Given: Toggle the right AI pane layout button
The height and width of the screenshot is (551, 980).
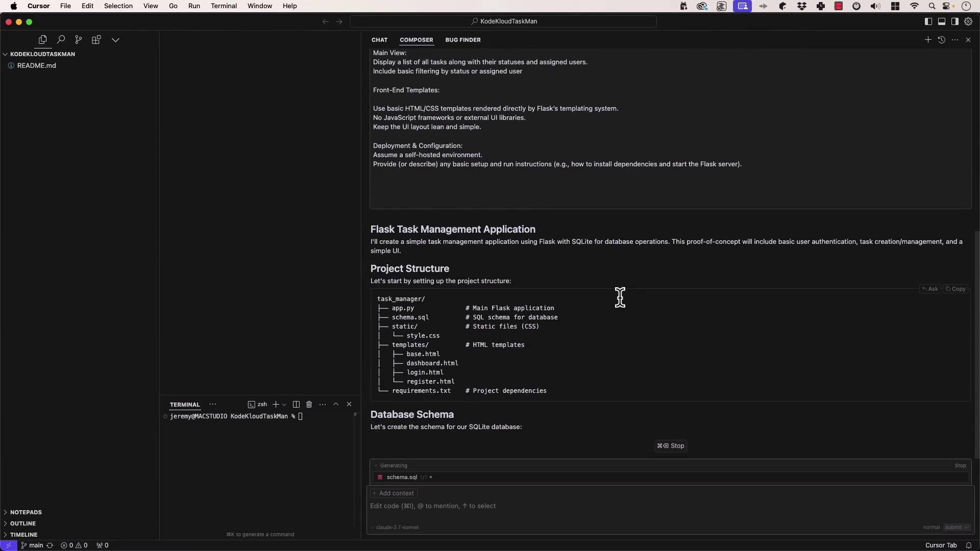Looking at the screenshot, I should pyautogui.click(x=955, y=21).
